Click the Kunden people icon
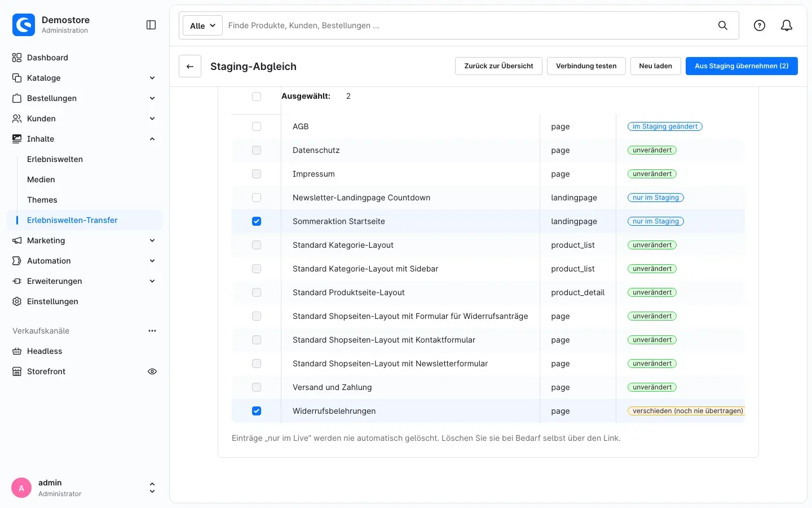812x508 pixels. pos(17,119)
